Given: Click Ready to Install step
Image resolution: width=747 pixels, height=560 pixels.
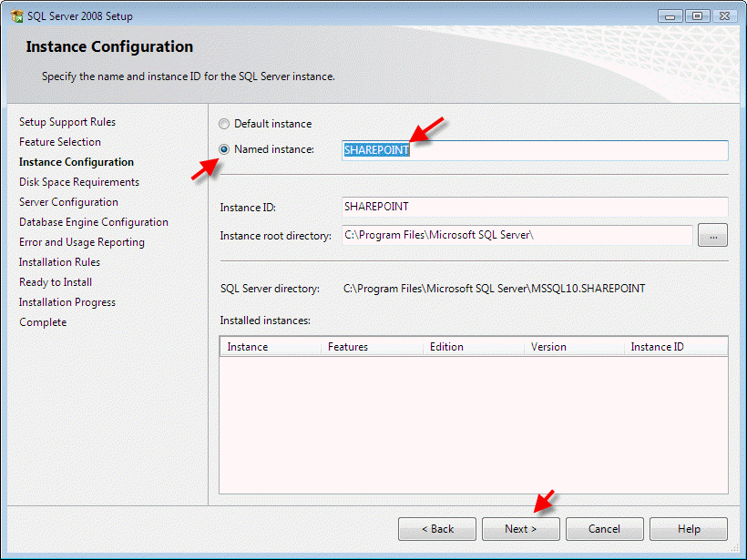Looking at the screenshot, I should pyautogui.click(x=56, y=282).
